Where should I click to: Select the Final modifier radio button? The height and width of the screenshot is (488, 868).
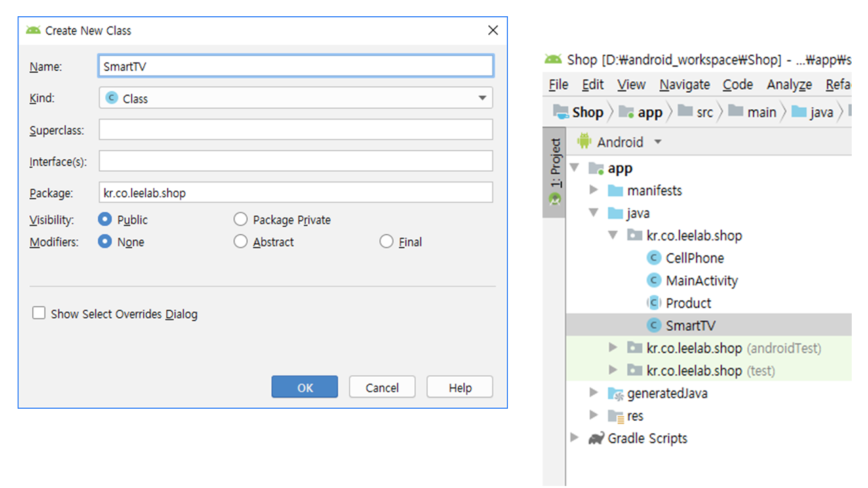tap(387, 242)
